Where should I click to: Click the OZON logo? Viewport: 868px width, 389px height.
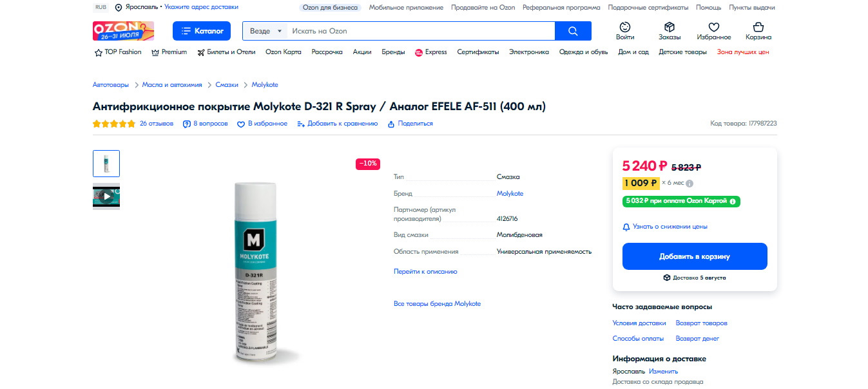coord(123,31)
